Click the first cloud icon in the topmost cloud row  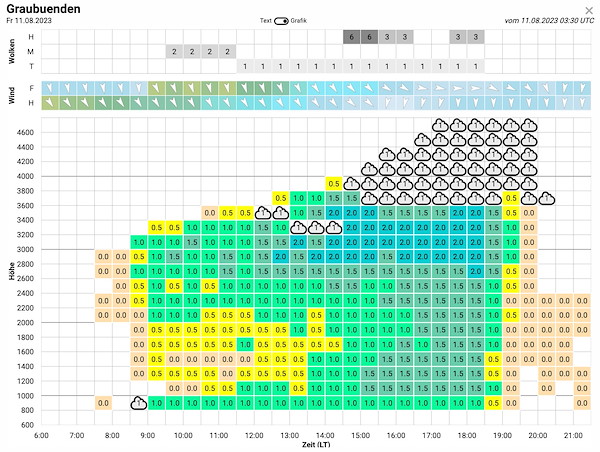440,125
